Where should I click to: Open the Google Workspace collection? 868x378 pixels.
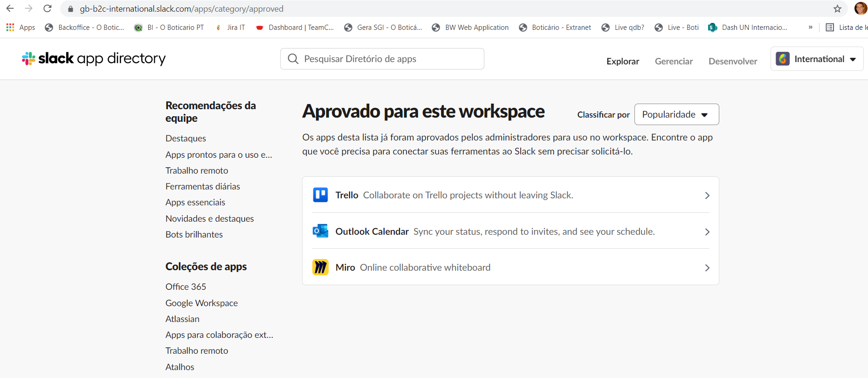(201, 303)
